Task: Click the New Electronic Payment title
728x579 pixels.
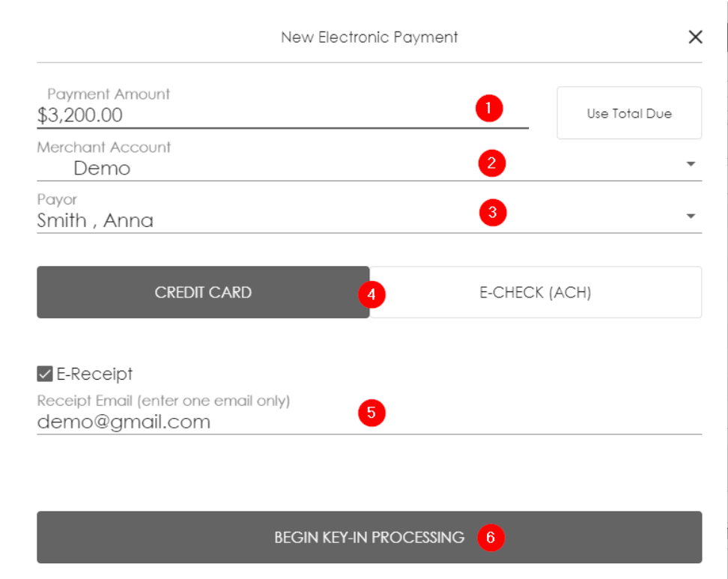Action: point(369,37)
